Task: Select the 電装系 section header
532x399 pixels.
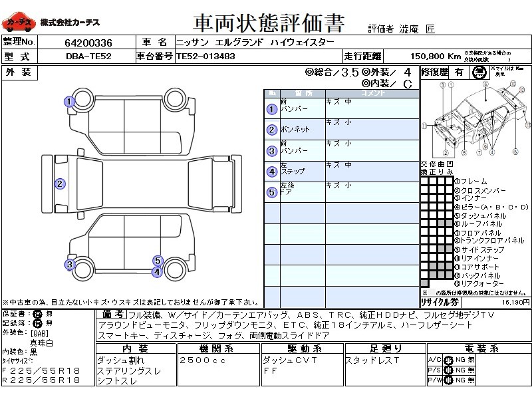Action: tap(477, 348)
